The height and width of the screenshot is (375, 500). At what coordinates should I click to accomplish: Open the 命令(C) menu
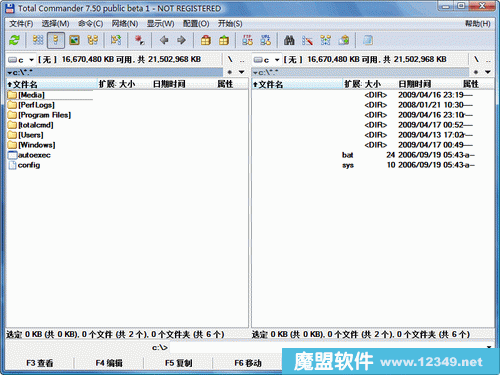pos(90,24)
